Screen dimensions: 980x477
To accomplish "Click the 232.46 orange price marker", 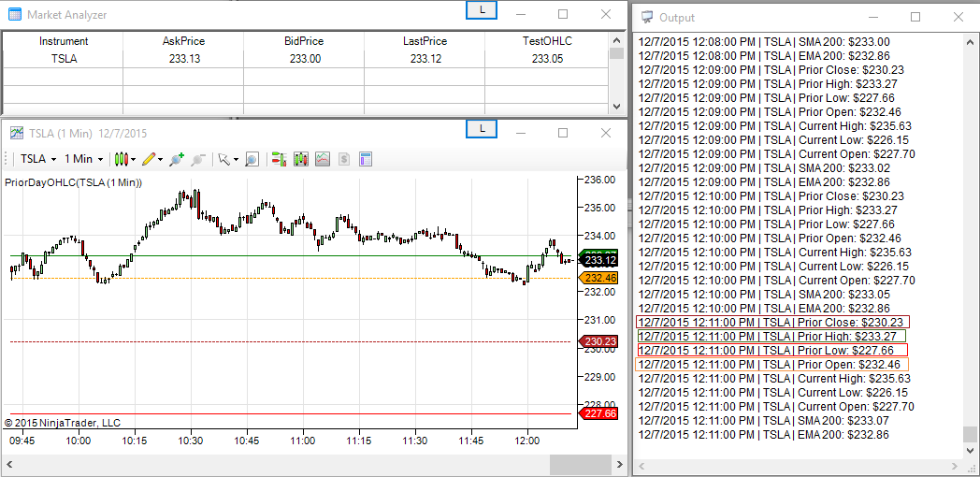I will coord(598,278).
